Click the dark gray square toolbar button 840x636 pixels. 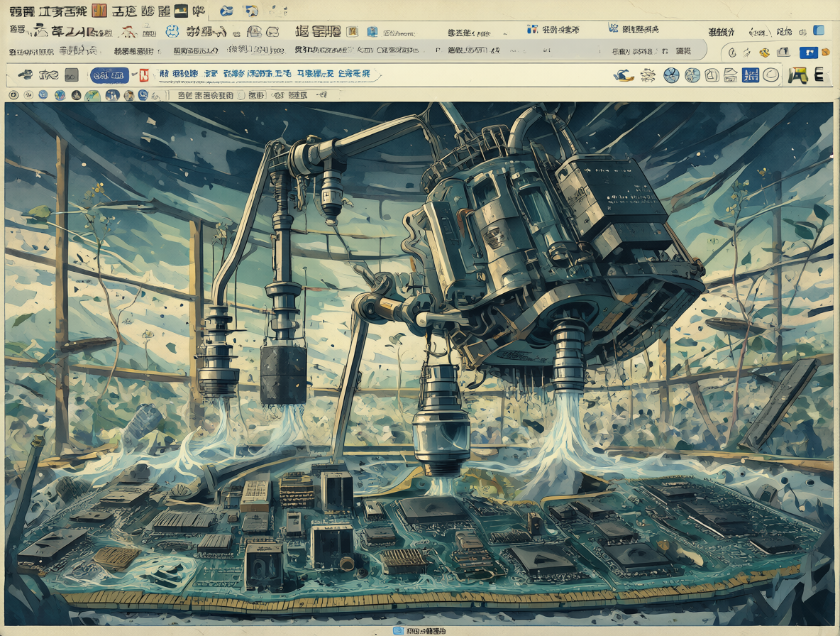72,75
